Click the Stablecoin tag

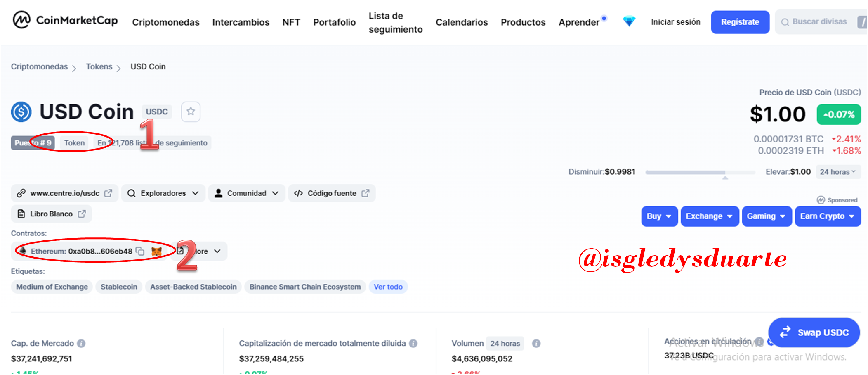[x=119, y=287]
